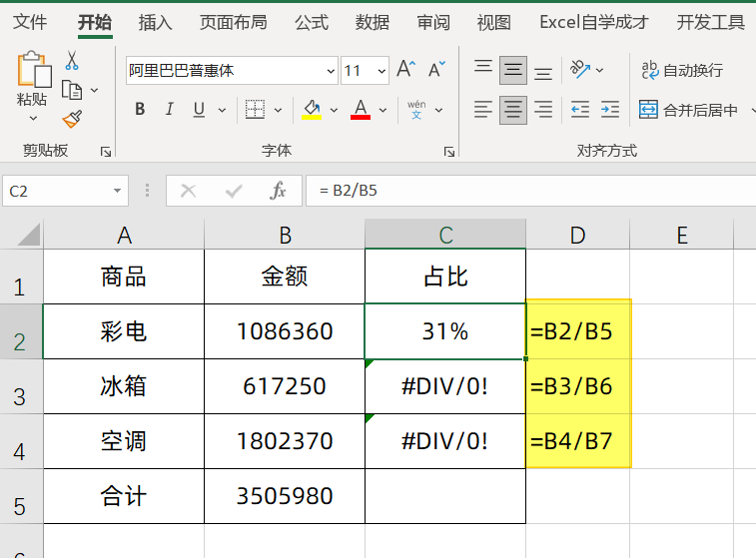756x558 pixels.
Task: Select cell containing 1086360
Action: pos(285,331)
